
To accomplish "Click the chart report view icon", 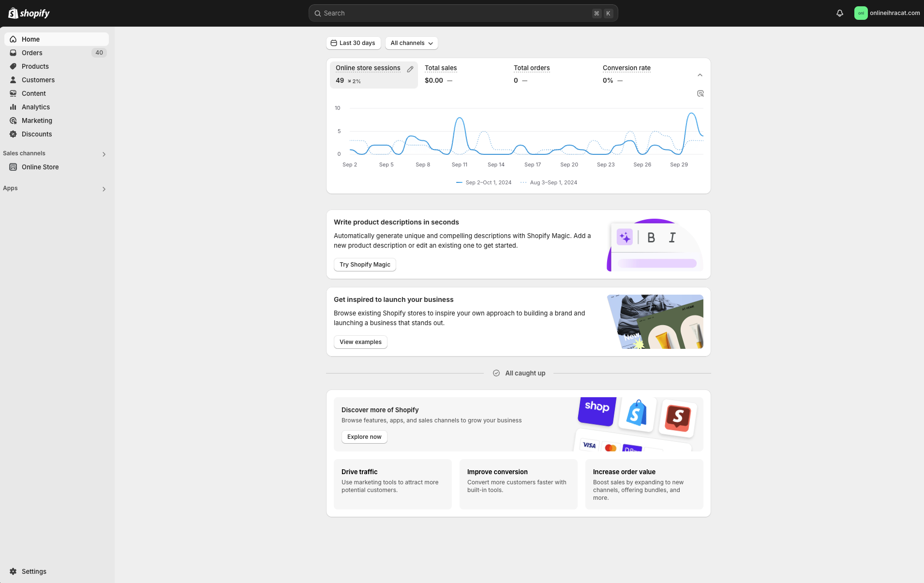I will tap(700, 93).
